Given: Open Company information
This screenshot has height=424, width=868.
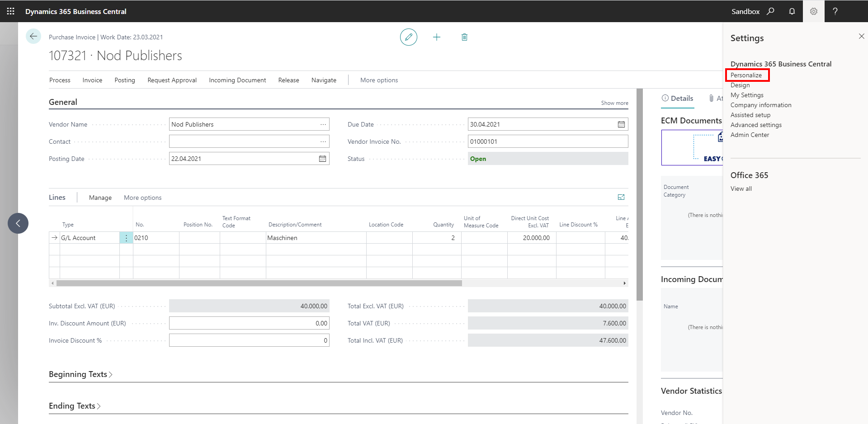Looking at the screenshot, I should click(761, 105).
